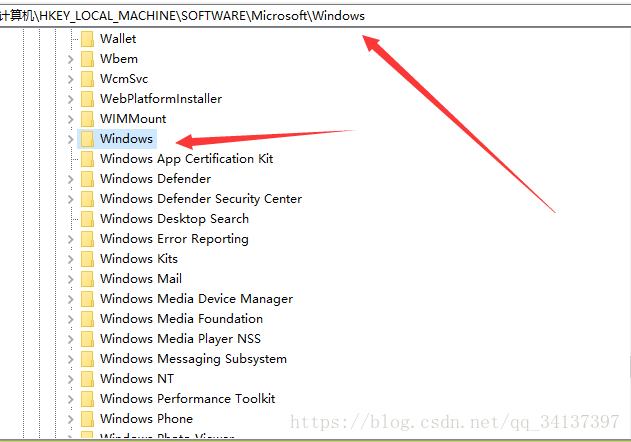Select the Windows Phone label
The width and height of the screenshot is (631, 442).
(146, 419)
